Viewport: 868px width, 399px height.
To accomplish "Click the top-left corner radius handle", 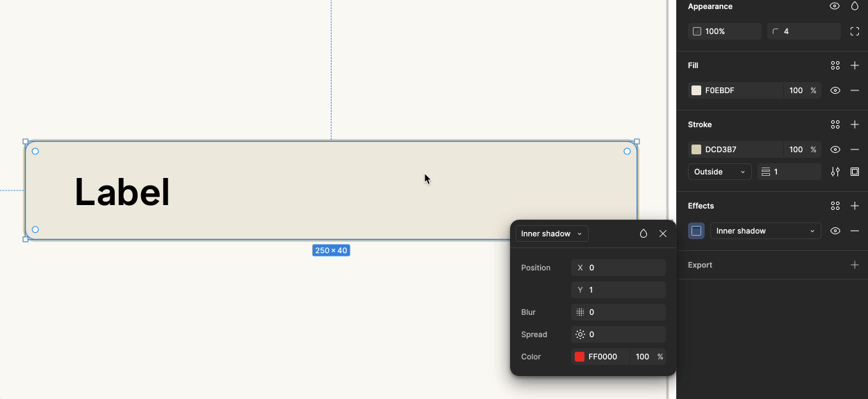I will [x=35, y=152].
